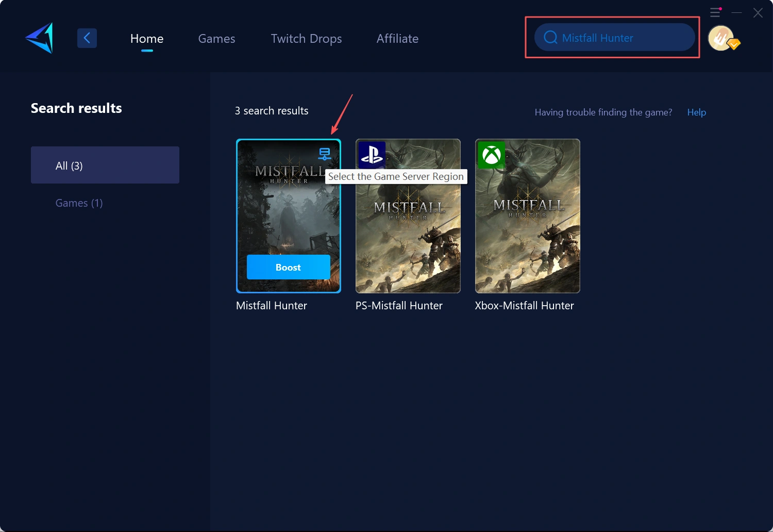The width and height of the screenshot is (773, 532).
Task: Click 'Having trouble finding the game?' text
Action: tap(603, 112)
